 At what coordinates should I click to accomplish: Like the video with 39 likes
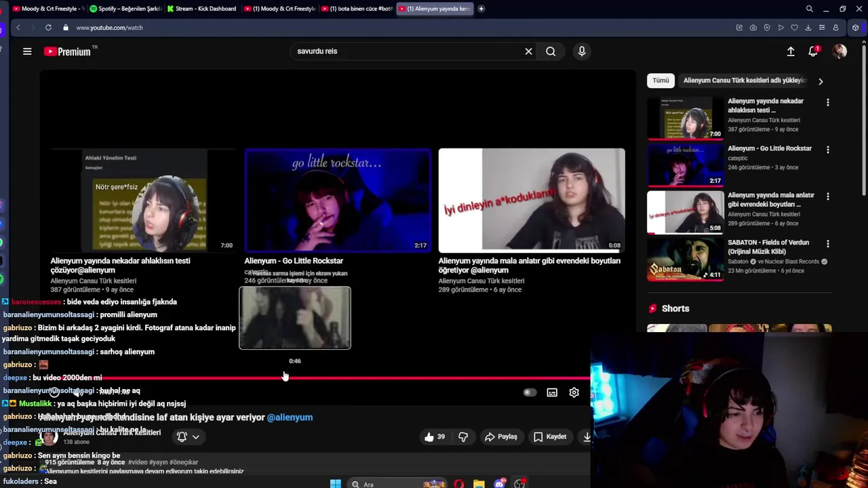coord(435,436)
